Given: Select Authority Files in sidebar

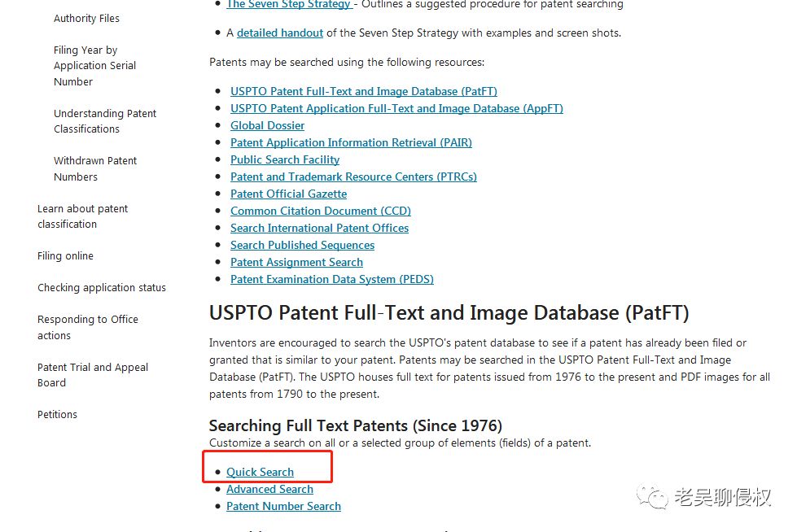Looking at the screenshot, I should (x=86, y=18).
